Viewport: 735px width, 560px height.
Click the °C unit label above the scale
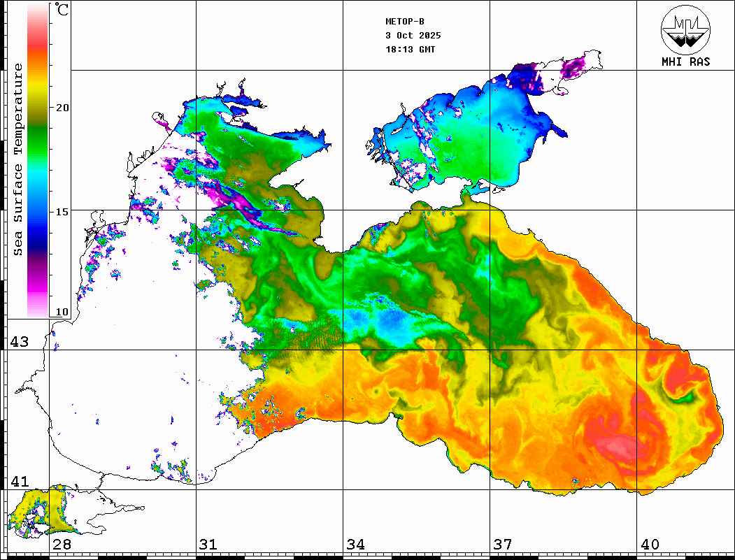coord(62,10)
